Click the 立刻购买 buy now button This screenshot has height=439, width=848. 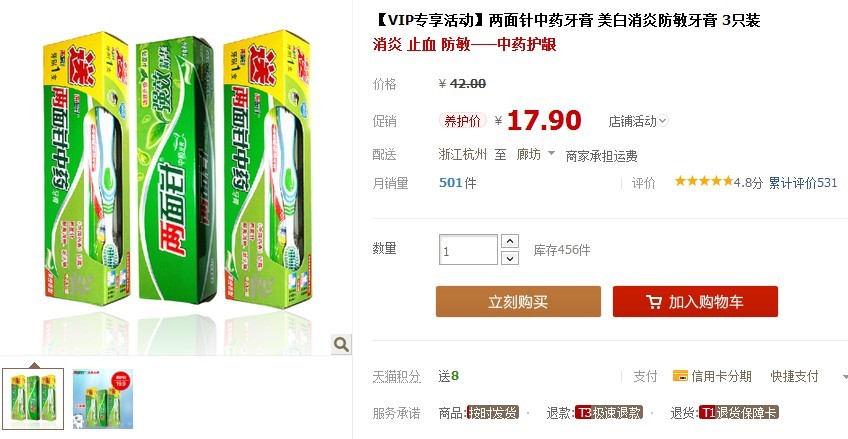coord(518,302)
